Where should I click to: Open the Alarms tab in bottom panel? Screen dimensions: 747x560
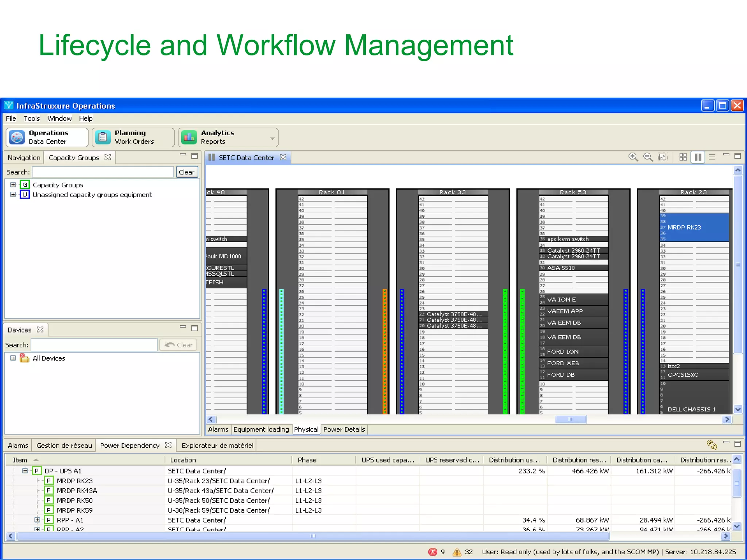[18, 446]
